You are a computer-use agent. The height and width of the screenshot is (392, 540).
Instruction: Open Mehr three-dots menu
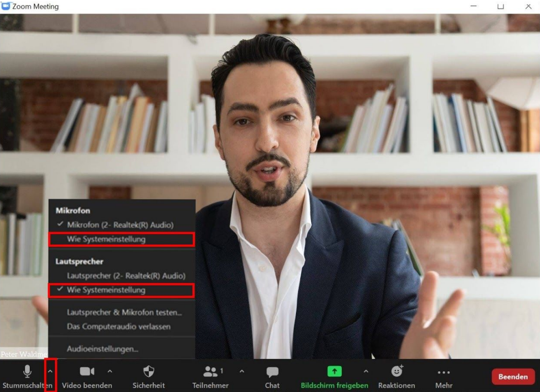(x=444, y=372)
